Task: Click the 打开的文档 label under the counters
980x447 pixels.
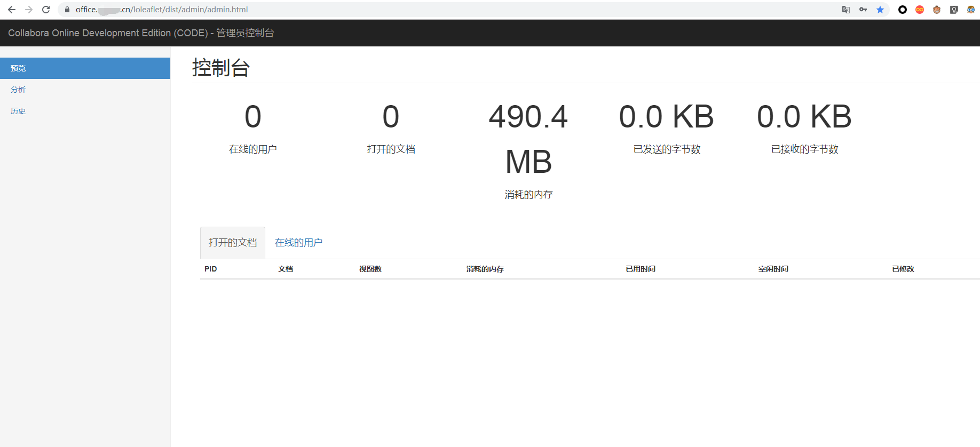Action: (x=391, y=149)
